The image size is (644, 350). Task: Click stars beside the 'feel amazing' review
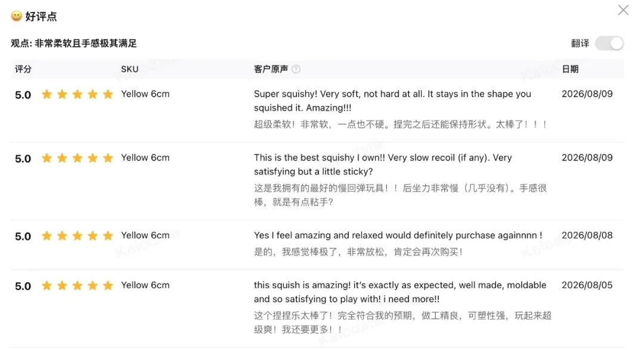click(77, 236)
